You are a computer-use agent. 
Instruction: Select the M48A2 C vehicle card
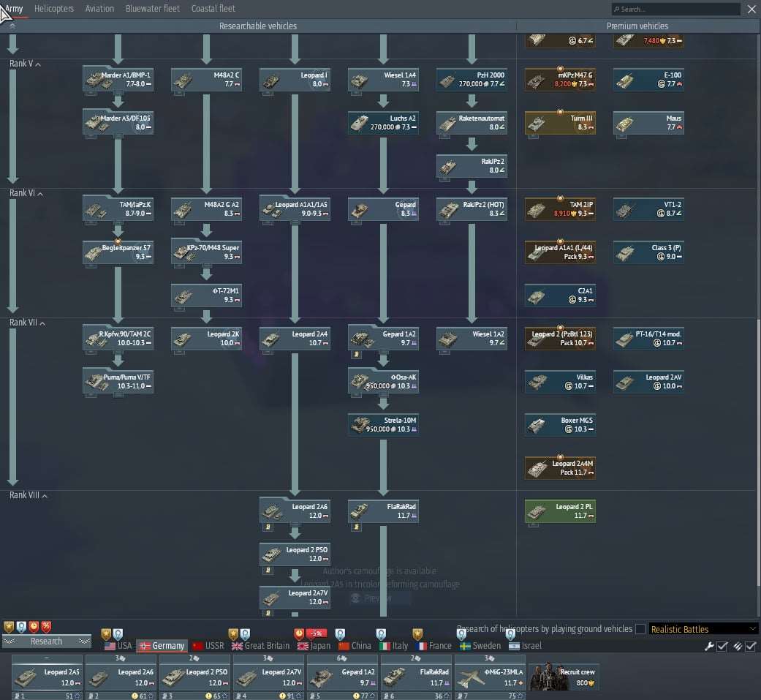click(207, 79)
